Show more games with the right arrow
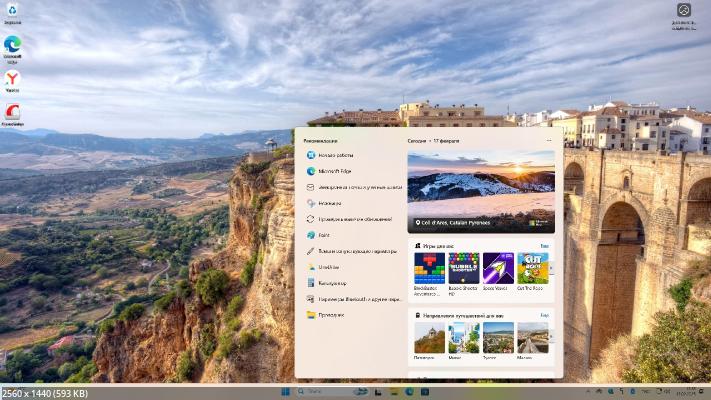 [x=551, y=268]
